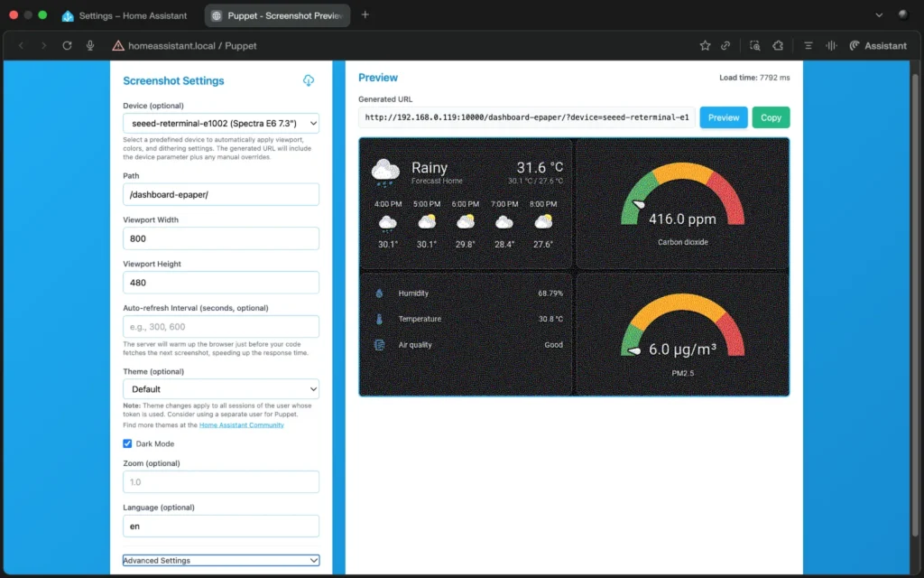
Task: Click the Viewport Height field
Action: pos(221,283)
